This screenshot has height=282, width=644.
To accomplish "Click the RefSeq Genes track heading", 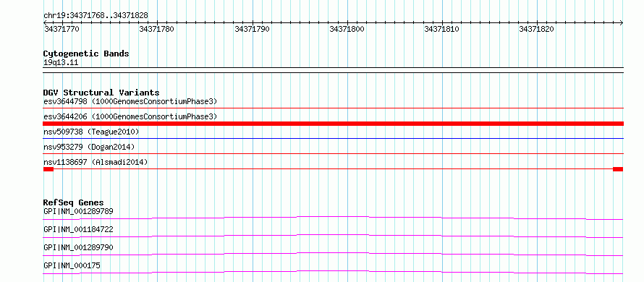I will [x=73, y=202].
